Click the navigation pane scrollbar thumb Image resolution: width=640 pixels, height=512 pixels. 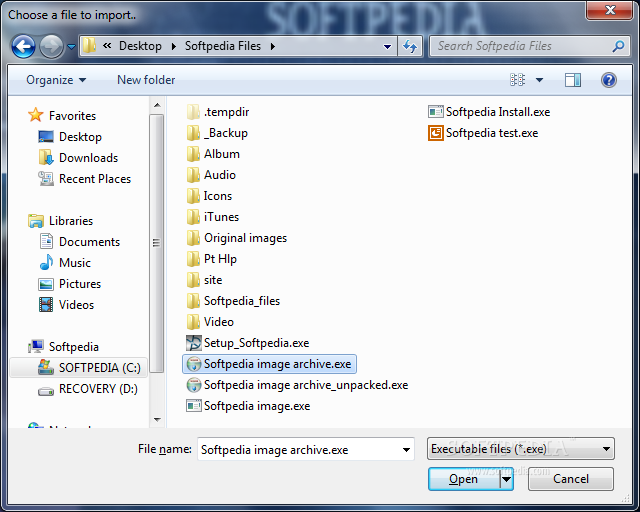click(156, 243)
